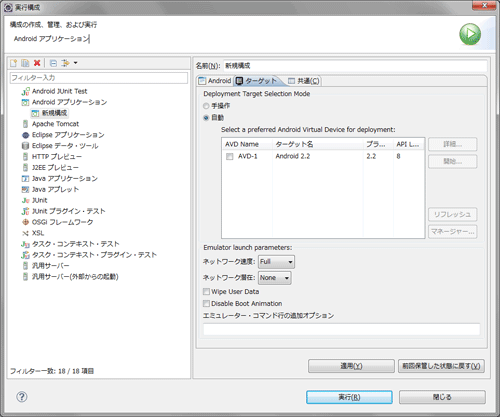This screenshot has width=500, height=417.
Task: Select Apache Tomcat tree item
Action: click(55, 124)
